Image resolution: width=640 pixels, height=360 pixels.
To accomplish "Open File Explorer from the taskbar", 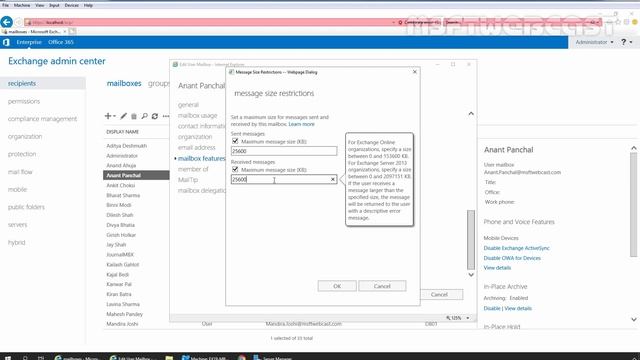I will point(169,358).
